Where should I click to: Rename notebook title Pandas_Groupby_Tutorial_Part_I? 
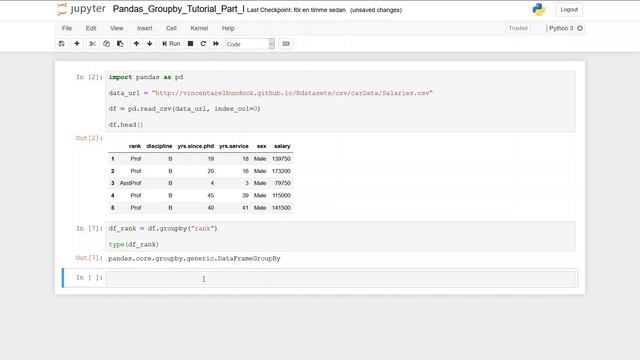pyautogui.click(x=179, y=9)
